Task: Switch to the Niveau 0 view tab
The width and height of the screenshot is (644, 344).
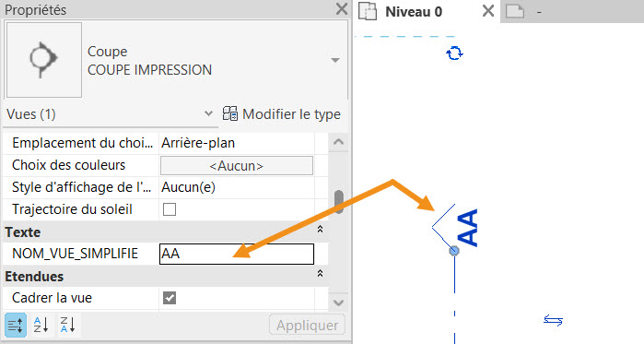Action: [414, 11]
